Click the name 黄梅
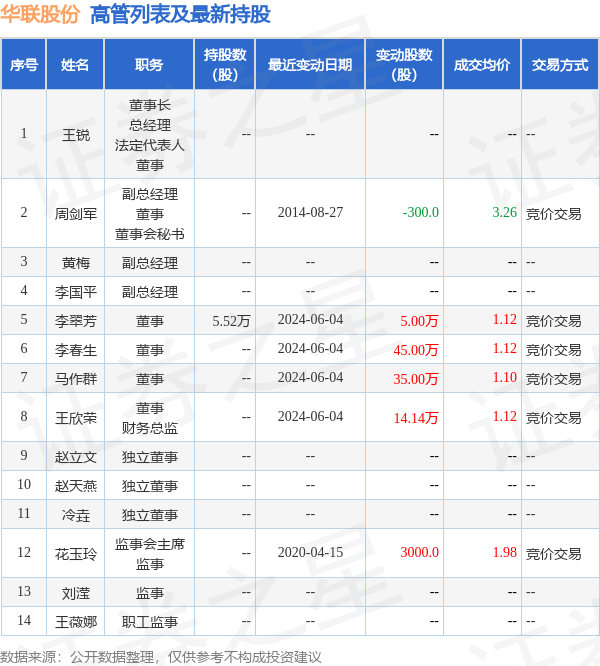Screen dimensions: 600x666 76,263
